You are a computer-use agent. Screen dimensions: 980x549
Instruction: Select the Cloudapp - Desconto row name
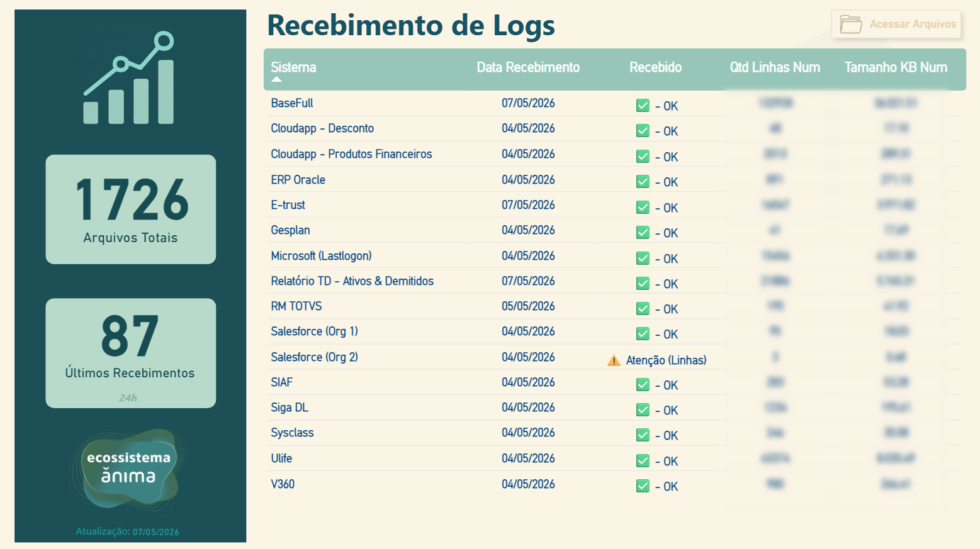click(x=322, y=128)
